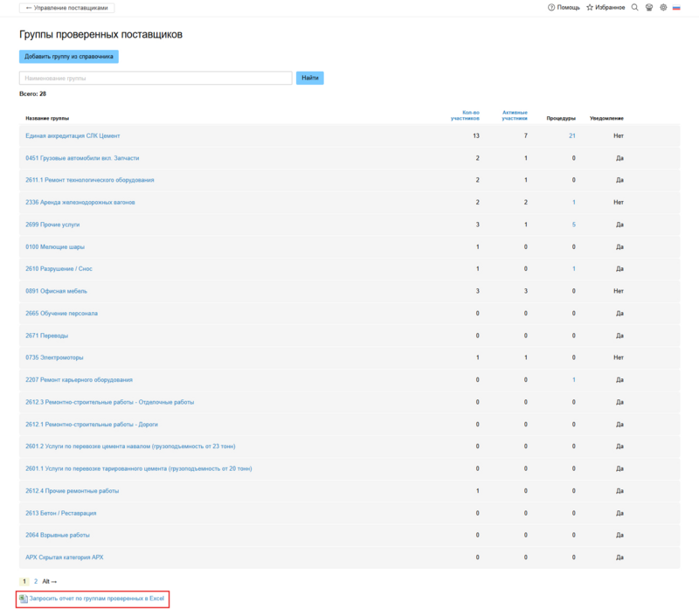The image size is (699, 616).
Task: Open procedures count 21 link
Action: coord(572,135)
